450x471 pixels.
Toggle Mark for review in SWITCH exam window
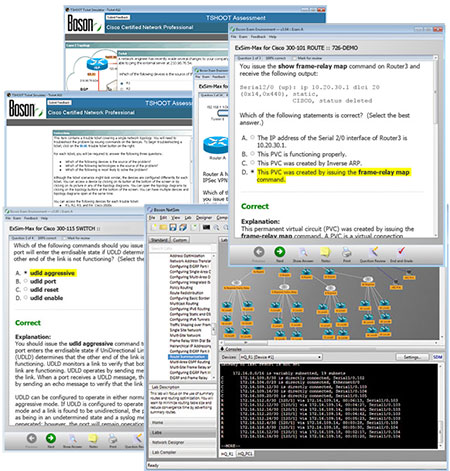64,238
